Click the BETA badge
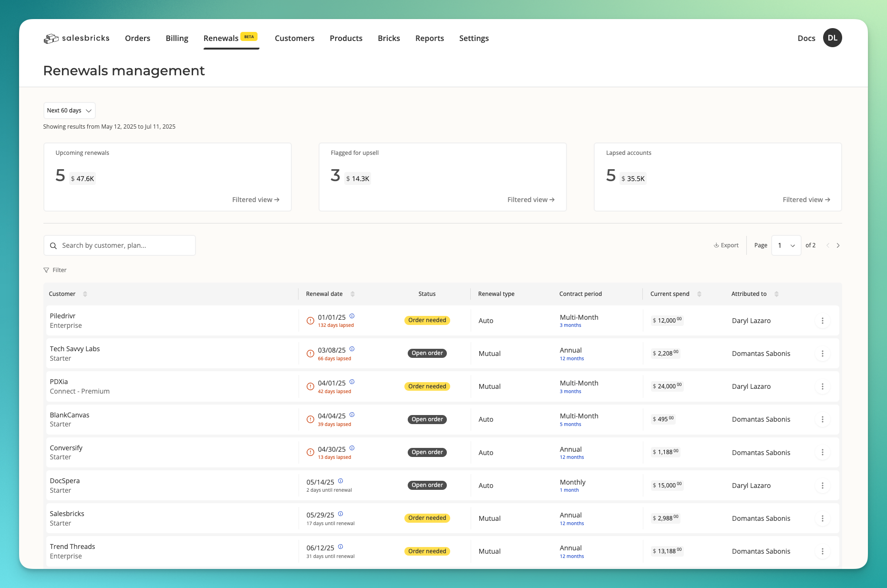This screenshot has height=588, width=887. tap(249, 37)
